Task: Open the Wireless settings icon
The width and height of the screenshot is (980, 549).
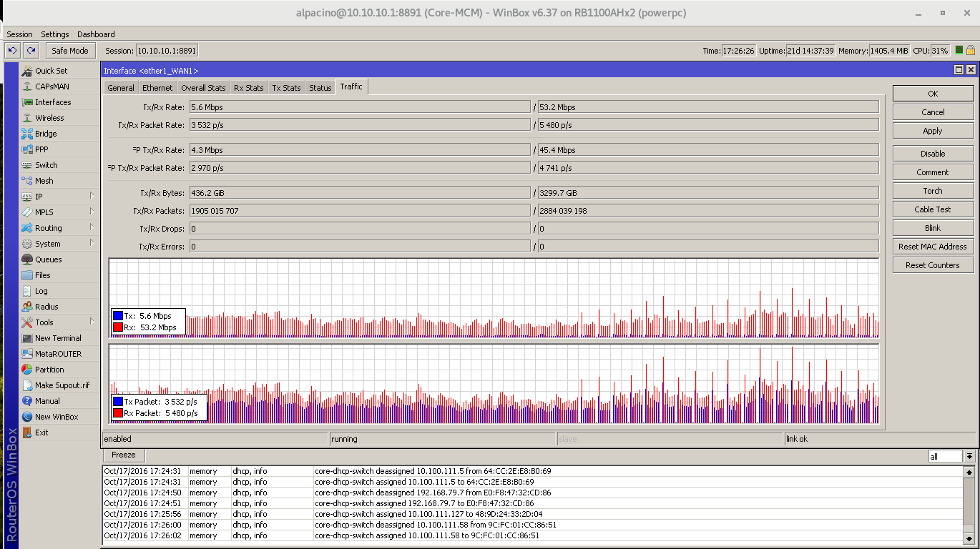Action: tap(27, 118)
